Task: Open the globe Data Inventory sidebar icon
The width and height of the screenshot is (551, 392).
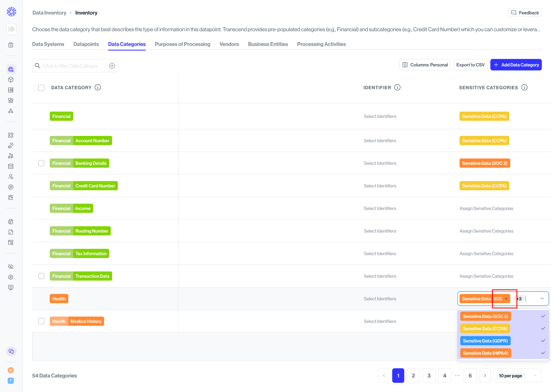Action: 11,69
